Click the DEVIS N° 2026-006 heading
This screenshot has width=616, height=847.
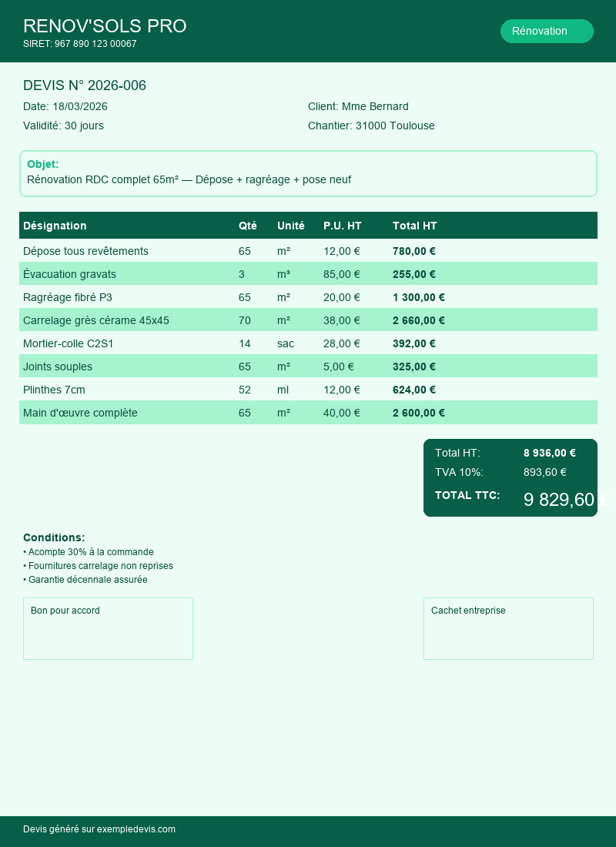point(85,85)
